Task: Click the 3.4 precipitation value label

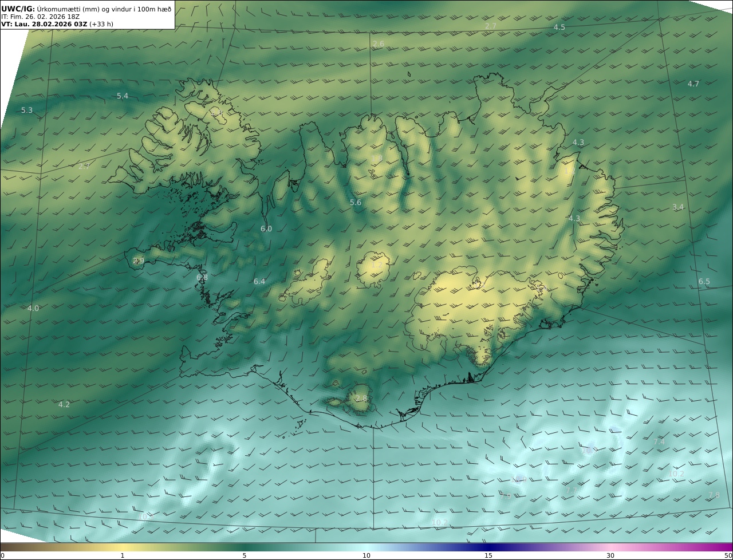Action: pyautogui.click(x=678, y=207)
